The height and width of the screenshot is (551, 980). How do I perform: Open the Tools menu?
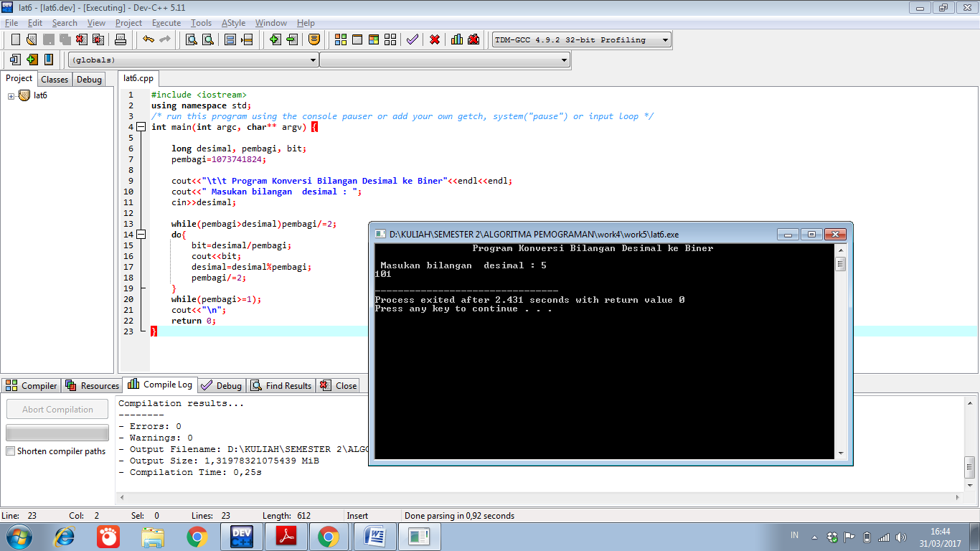(x=202, y=23)
